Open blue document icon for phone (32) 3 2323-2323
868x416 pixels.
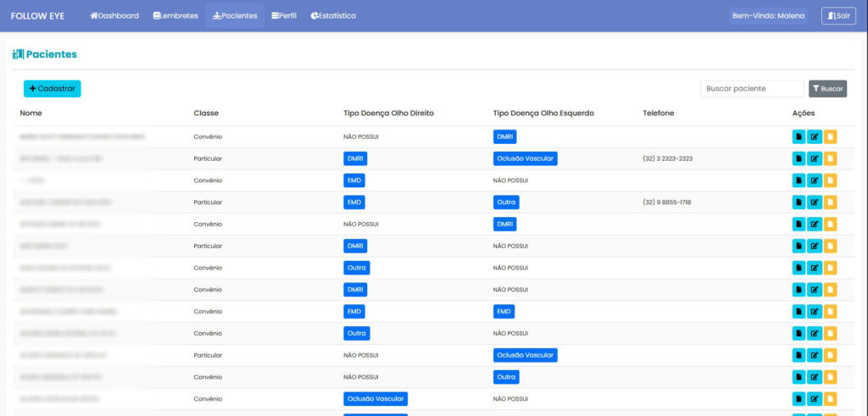pyautogui.click(x=798, y=158)
